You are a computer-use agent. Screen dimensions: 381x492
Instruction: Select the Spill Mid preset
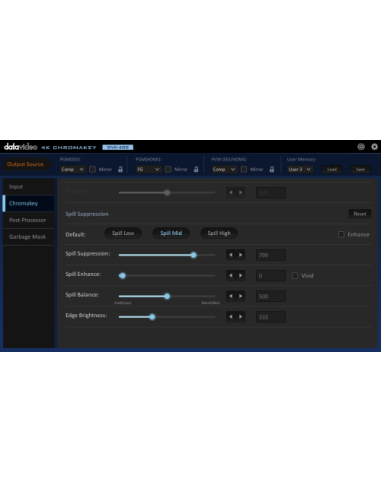click(x=171, y=233)
